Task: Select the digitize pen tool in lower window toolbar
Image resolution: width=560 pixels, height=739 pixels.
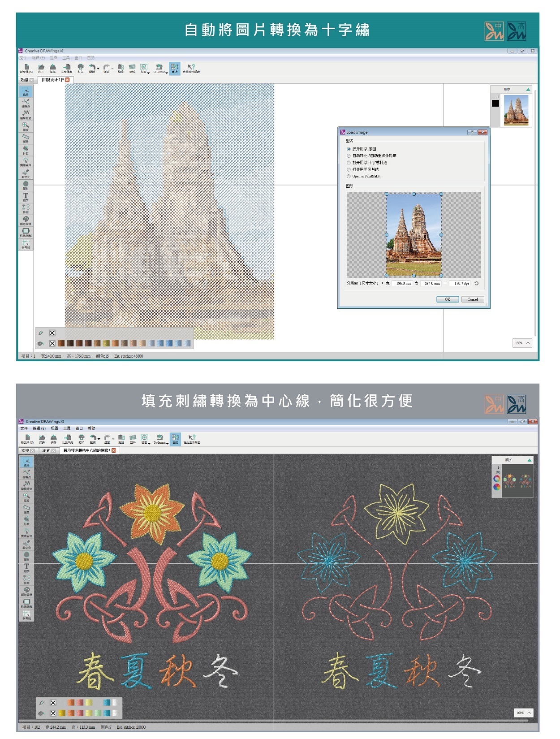Action: (x=26, y=544)
